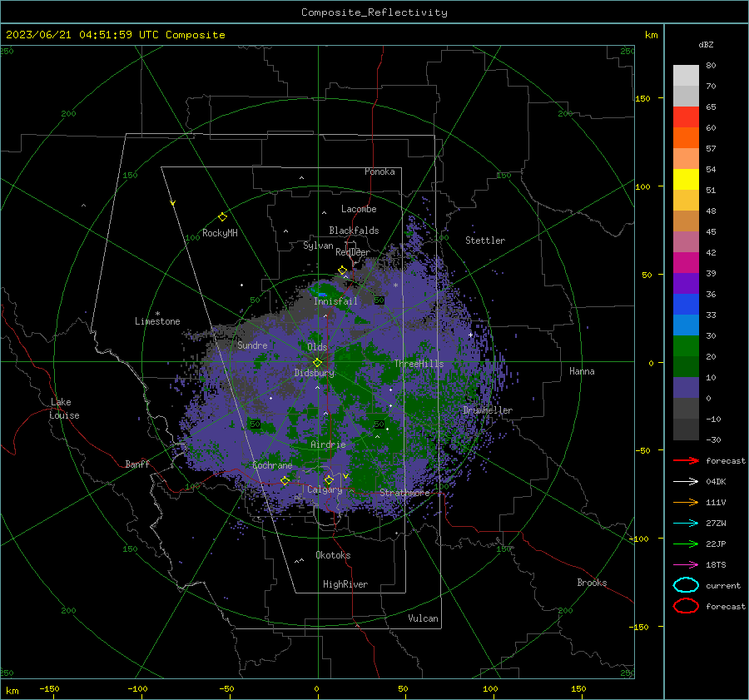This screenshot has height=700, width=749.
Task: Pick the blue 33–36 dBZ swatch
Action: [686, 305]
